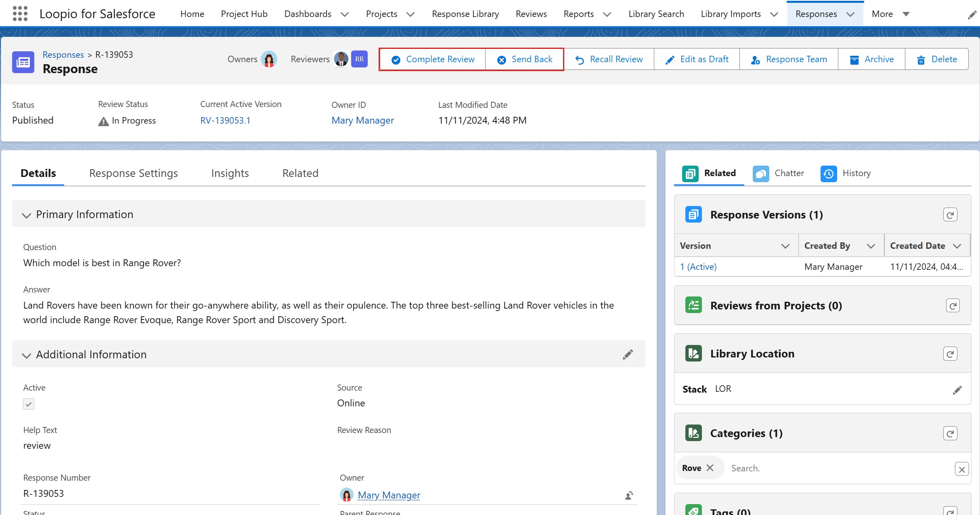This screenshot has height=515, width=980.
Task: Go to Project Hub
Action: 244,14
